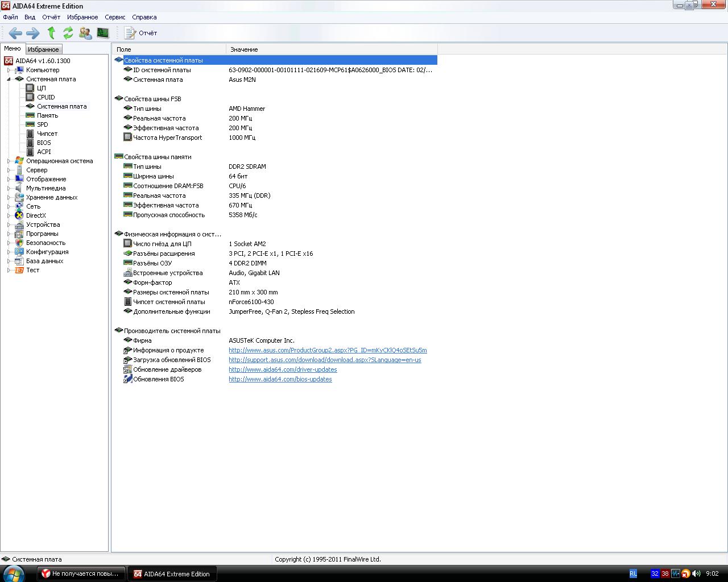
Task: Click the База данных icon
Action: click(x=19, y=261)
